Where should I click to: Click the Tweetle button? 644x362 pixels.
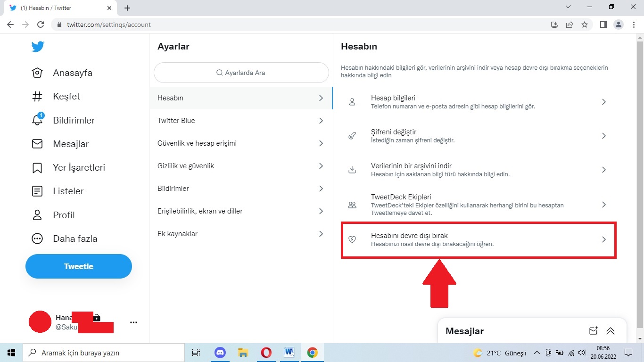(x=79, y=266)
